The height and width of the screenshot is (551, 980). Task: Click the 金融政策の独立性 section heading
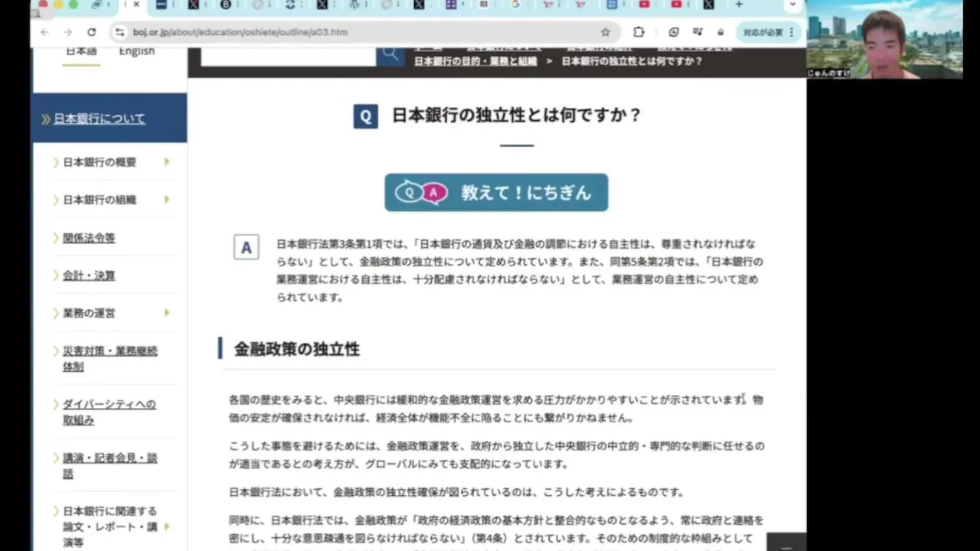296,349
